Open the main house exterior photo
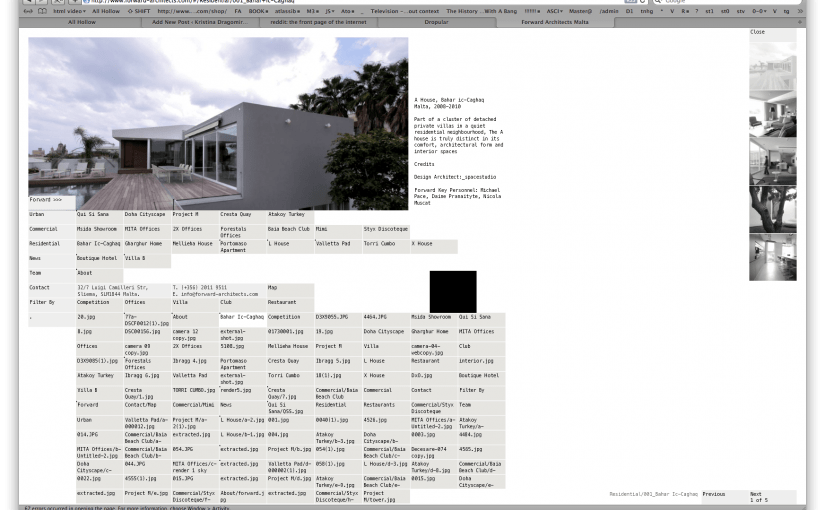Image resolution: width=825 pixels, height=510 pixels. tap(218, 124)
